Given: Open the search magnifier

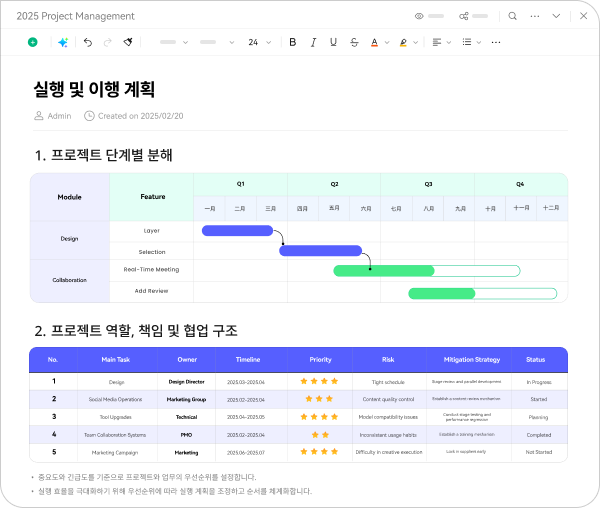Looking at the screenshot, I should 512,16.
